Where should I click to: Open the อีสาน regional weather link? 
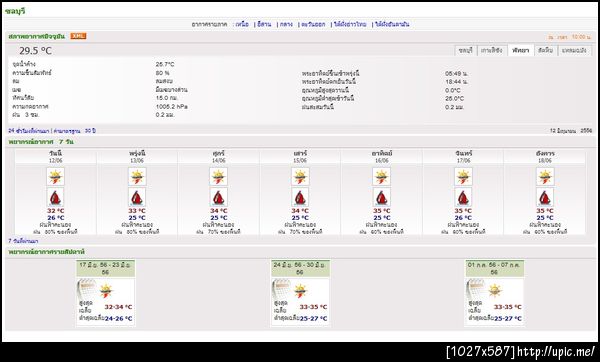pyautogui.click(x=264, y=24)
